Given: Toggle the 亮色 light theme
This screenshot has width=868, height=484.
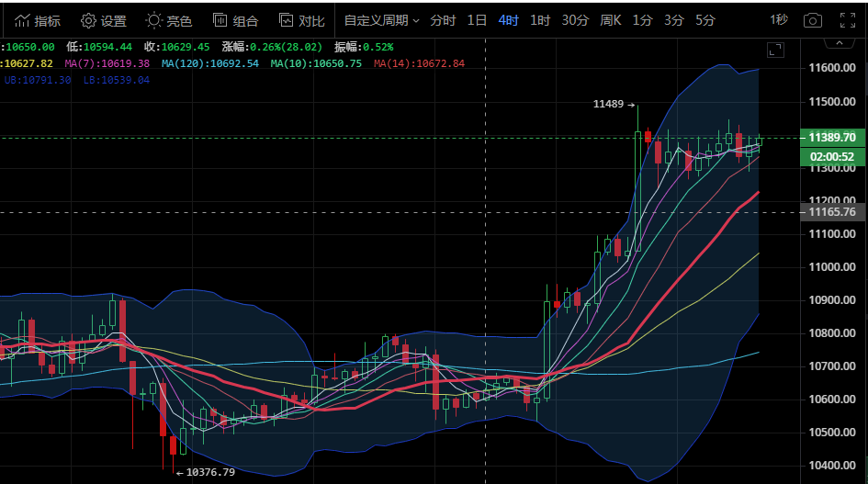Looking at the screenshot, I should click(x=168, y=20).
